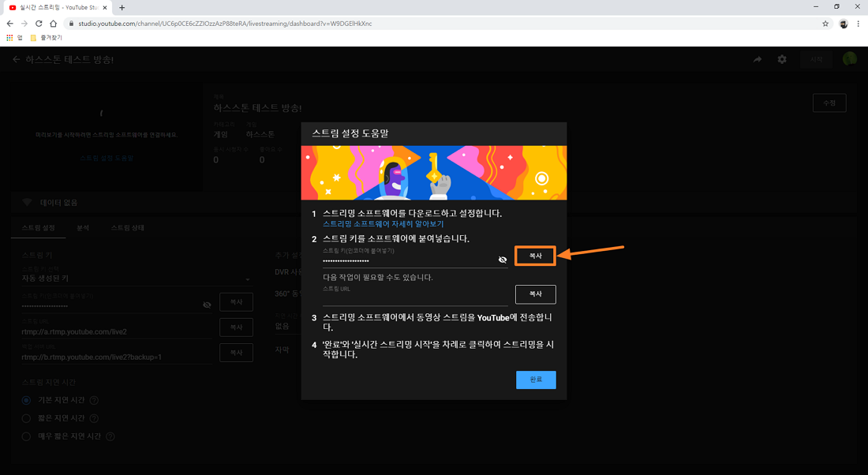868x475 pixels.
Task: Select the 기본 지연 시간 radio button
Action: (26, 400)
